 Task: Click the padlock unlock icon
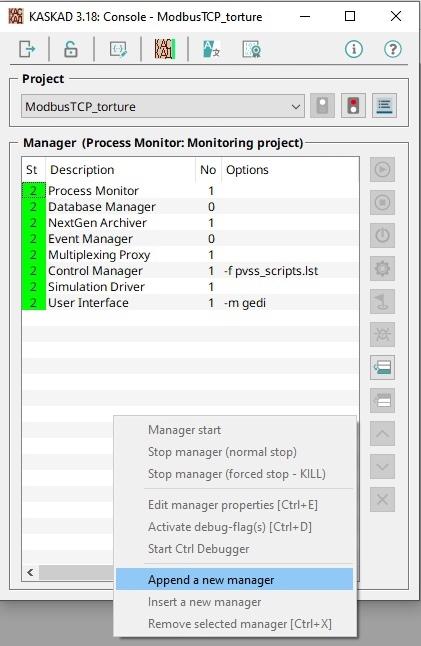click(x=71, y=49)
